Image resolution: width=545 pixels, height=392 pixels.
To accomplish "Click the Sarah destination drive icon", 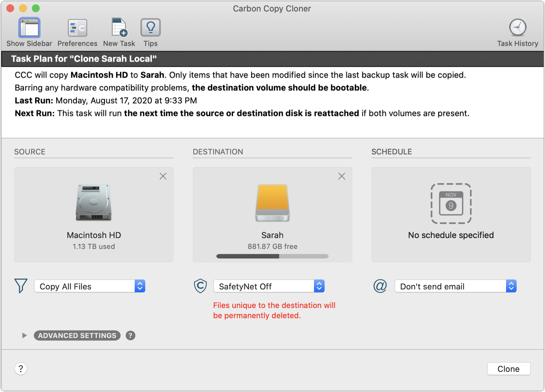I will [272, 203].
